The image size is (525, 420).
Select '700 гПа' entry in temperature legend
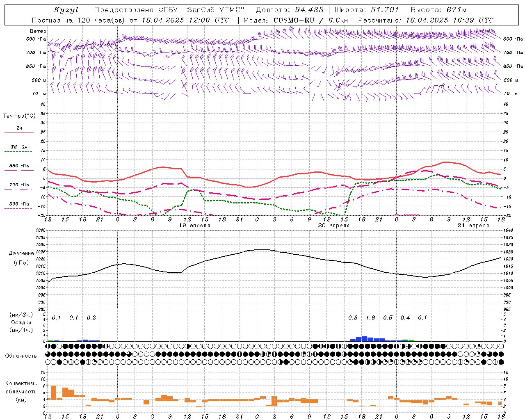(19, 185)
